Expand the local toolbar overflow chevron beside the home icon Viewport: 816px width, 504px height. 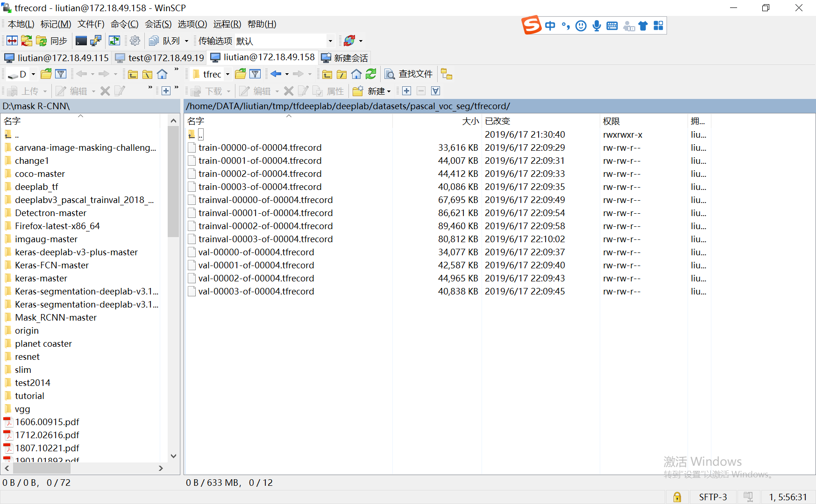(x=177, y=70)
